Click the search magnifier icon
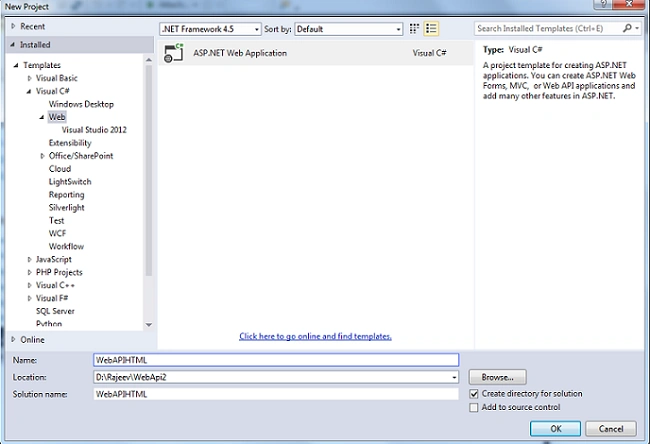The width and height of the screenshot is (650, 444). tap(627, 28)
